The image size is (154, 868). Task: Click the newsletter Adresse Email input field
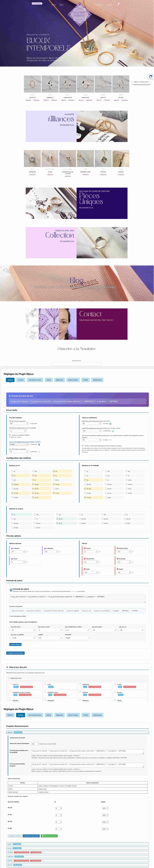click(76, 364)
